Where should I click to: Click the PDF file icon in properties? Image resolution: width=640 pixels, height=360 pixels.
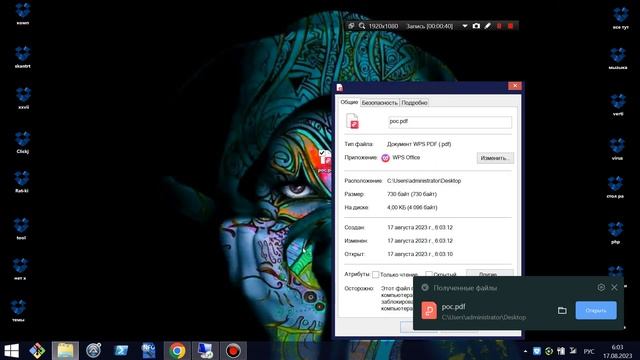tap(352, 121)
